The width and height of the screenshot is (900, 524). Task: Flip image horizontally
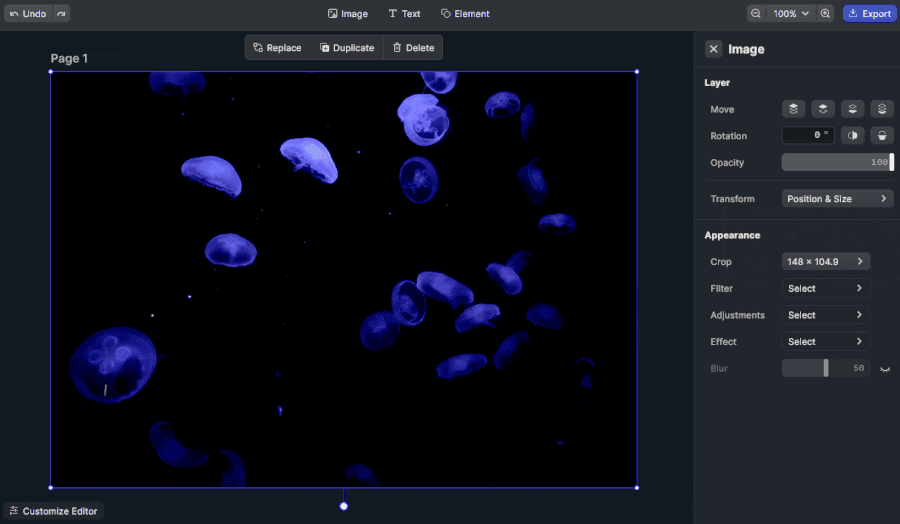click(x=852, y=136)
